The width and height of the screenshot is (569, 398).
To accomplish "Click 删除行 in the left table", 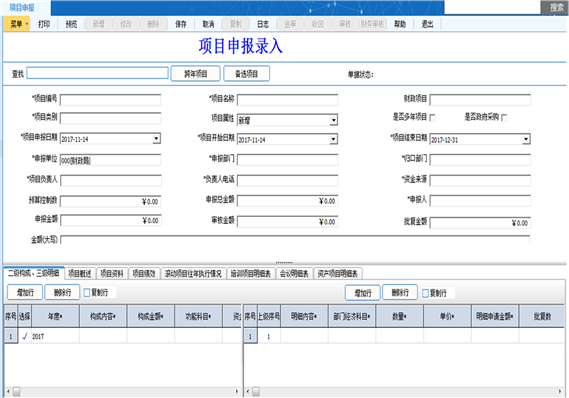I will (x=62, y=292).
